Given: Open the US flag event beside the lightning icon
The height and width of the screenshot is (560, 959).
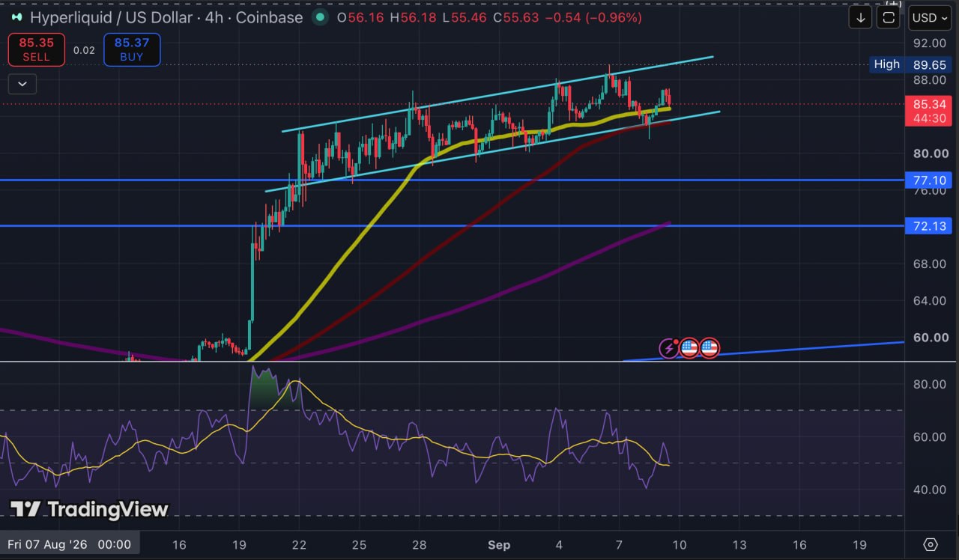Looking at the screenshot, I should (x=689, y=347).
